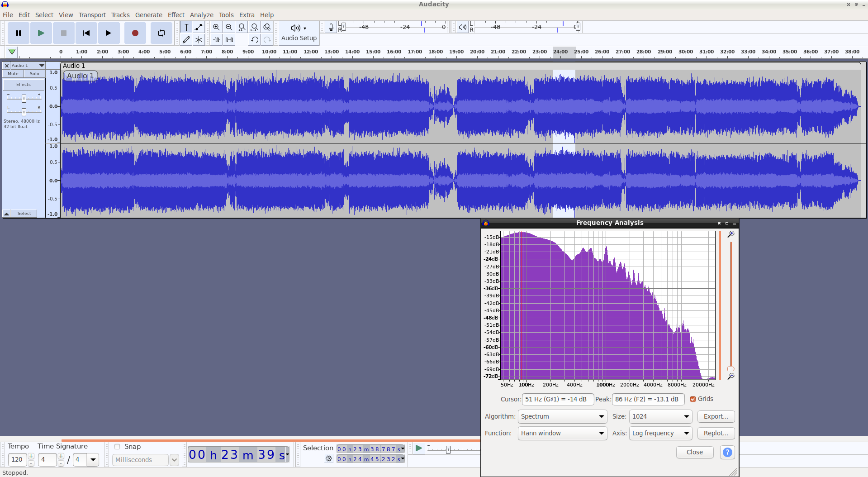Open the Generate menu
The width and height of the screenshot is (868, 477).
149,15
